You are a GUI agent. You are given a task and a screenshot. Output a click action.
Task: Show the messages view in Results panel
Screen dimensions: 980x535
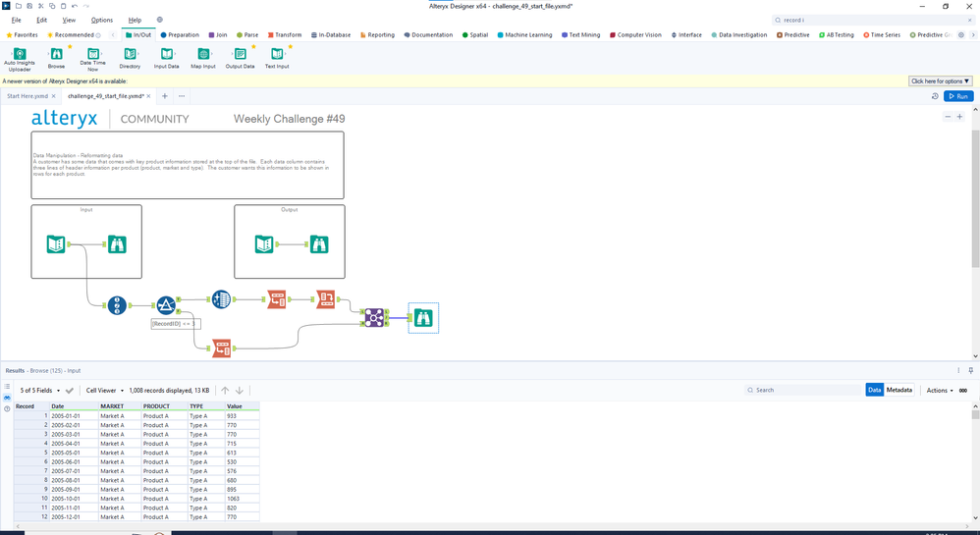7,386
